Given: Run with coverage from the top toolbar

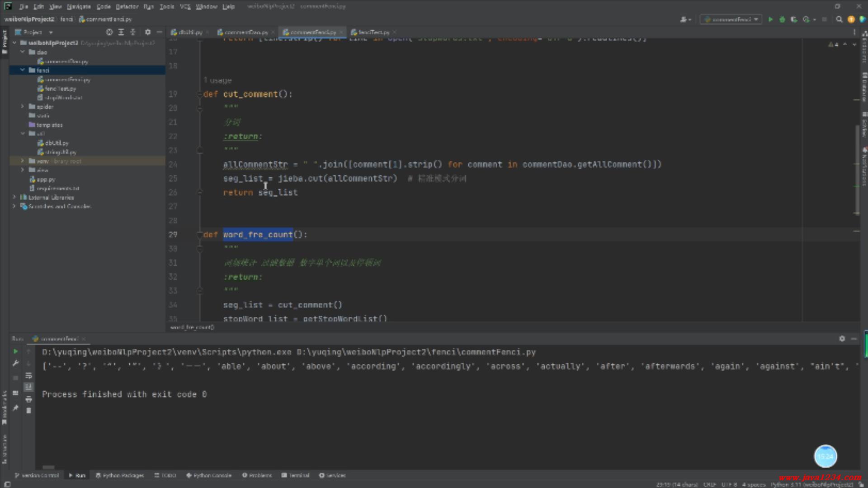Looking at the screenshot, I should tap(794, 19).
